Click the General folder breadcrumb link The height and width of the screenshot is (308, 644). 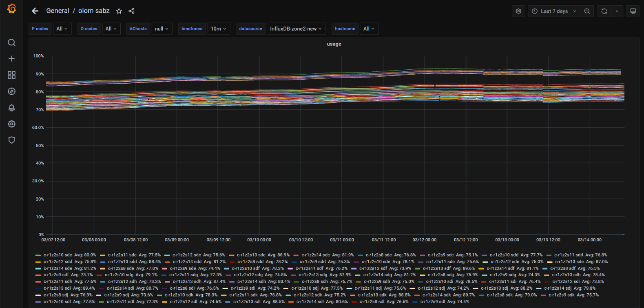[x=58, y=11]
